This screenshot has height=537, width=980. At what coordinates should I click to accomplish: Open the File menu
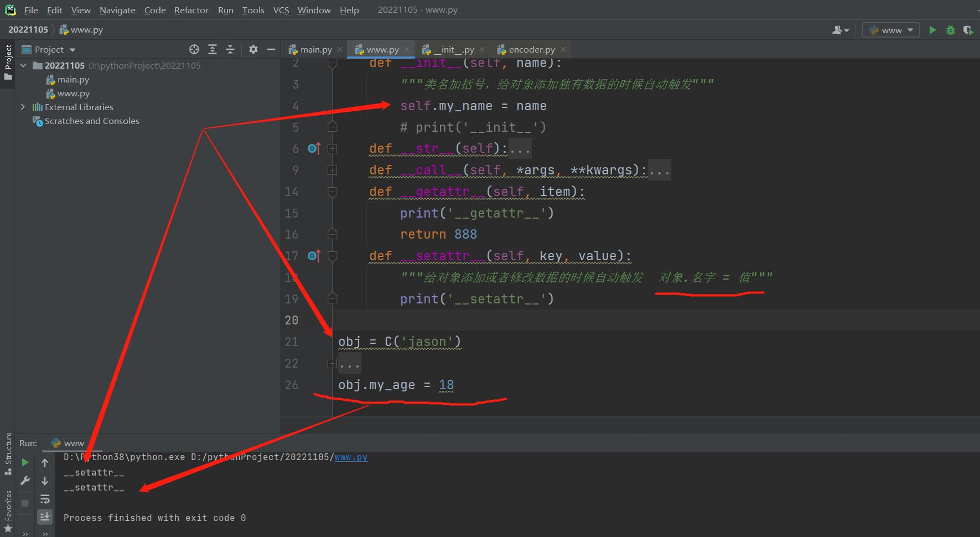31,10
